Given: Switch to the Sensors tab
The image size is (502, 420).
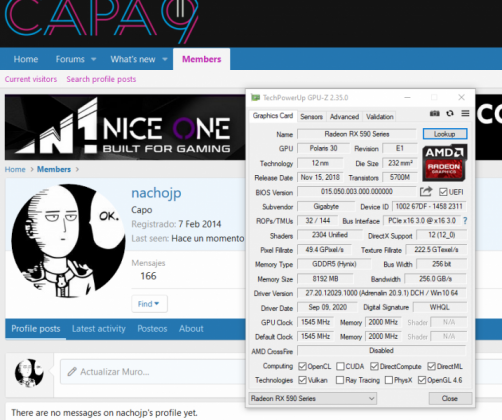Looking at the screenshot, I should [311, 117].
